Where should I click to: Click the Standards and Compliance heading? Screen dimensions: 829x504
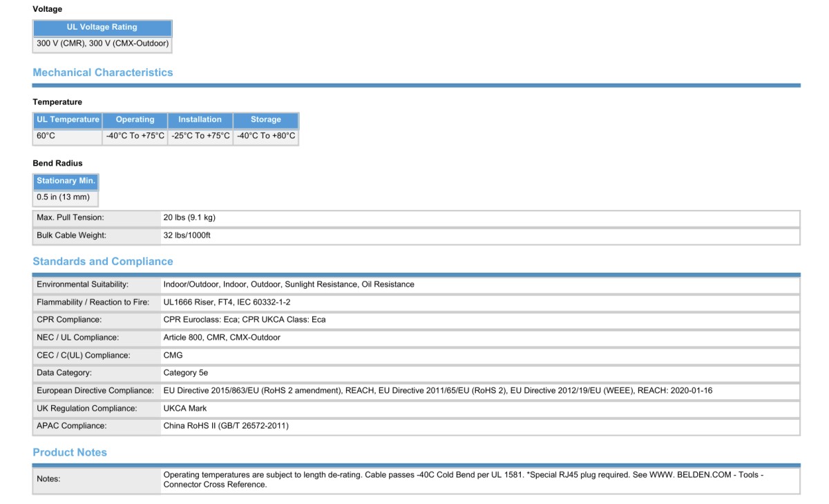[103, 262]
